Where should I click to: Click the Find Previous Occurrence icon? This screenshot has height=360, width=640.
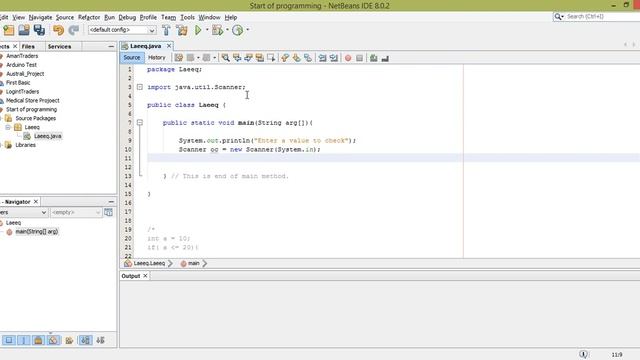coord(237,58)
